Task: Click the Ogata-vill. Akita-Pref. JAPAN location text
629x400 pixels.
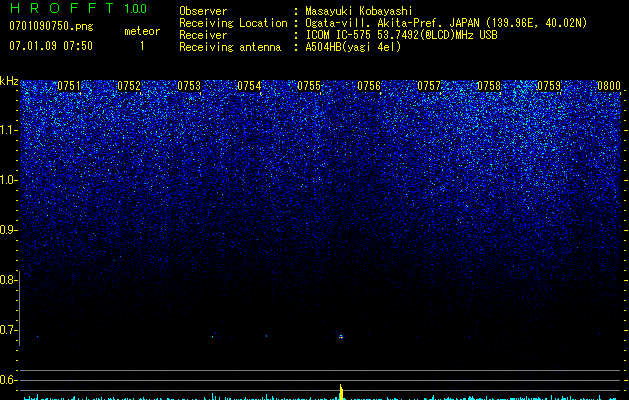Action: [x=446, y=23]
